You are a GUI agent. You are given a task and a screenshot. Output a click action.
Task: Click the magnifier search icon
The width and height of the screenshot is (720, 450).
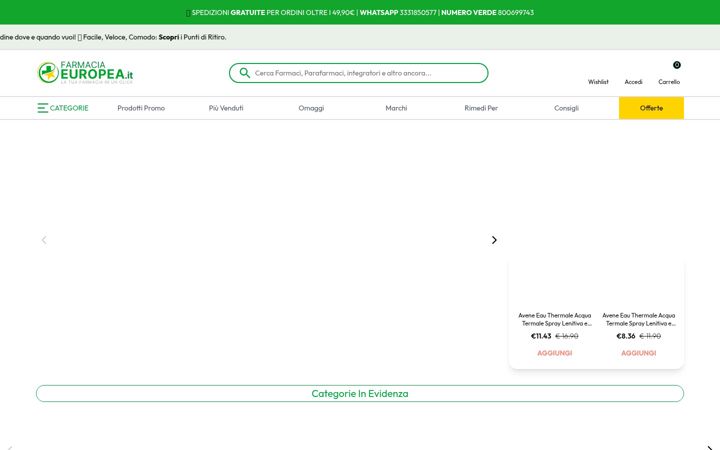click(244, 73)
